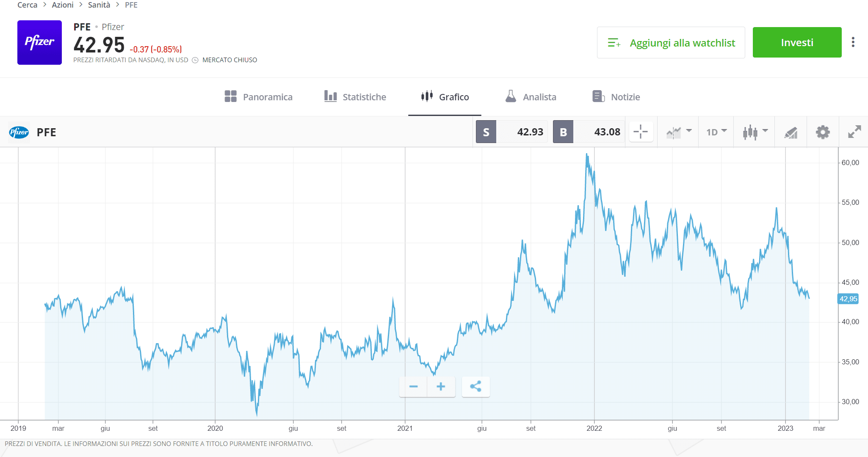
Task: Click the Sanità breadcrumb link
Action: (99, 5)
